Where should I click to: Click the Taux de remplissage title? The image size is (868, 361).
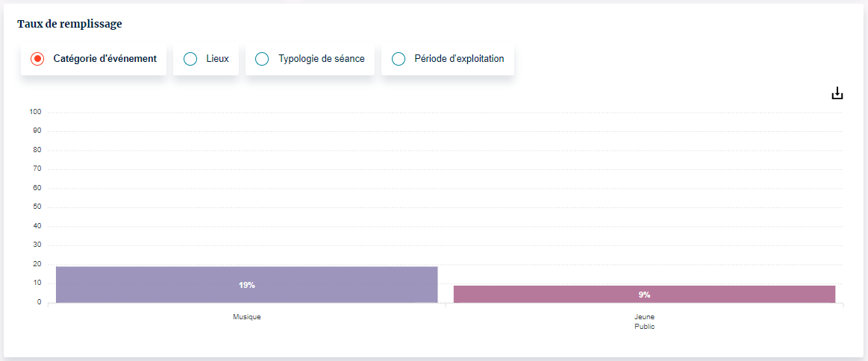click(69, 24)
